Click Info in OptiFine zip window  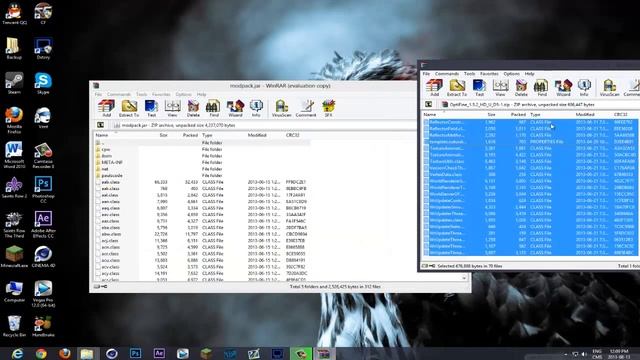click(x=584, y=87)
